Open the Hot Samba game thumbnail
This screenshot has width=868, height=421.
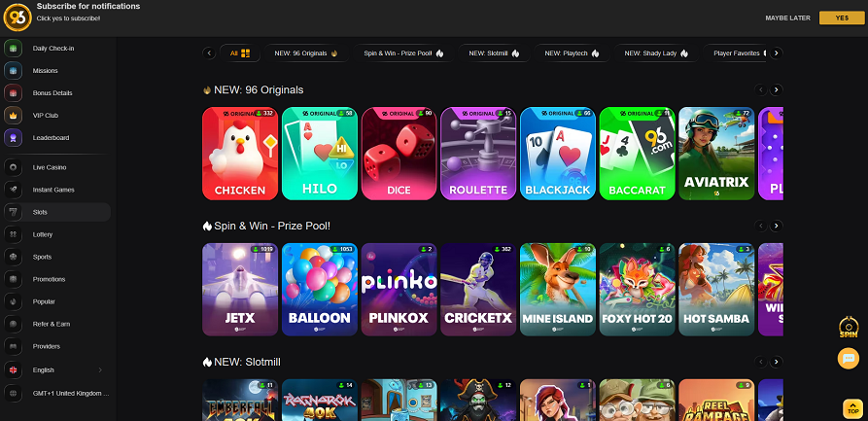(716, 290)
